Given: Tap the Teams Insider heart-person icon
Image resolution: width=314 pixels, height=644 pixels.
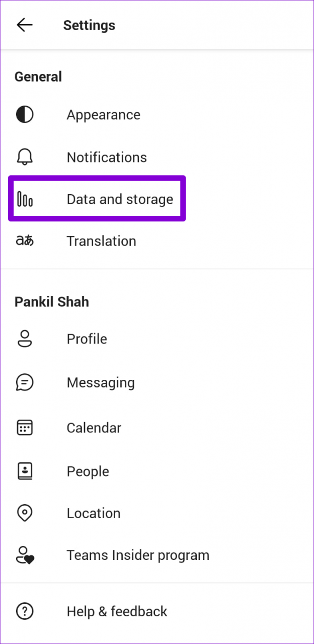Looking at the screenshot, I should (25, 555).
